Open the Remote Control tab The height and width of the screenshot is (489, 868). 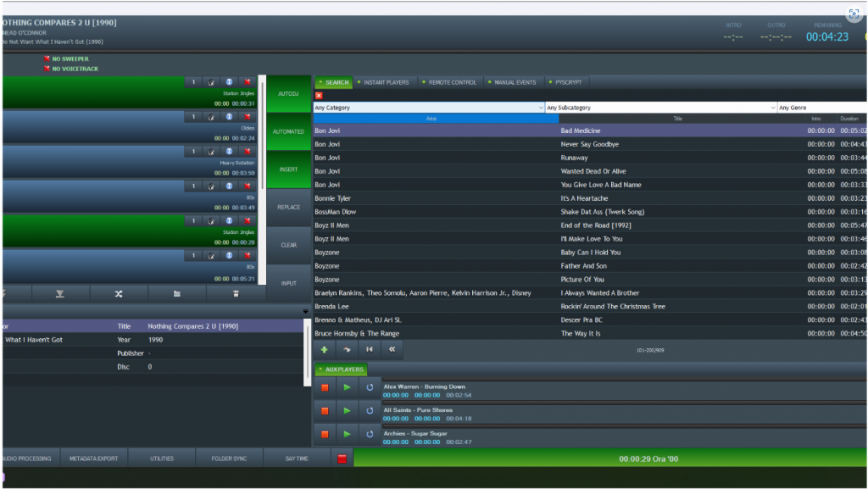(x=449, y=82)
